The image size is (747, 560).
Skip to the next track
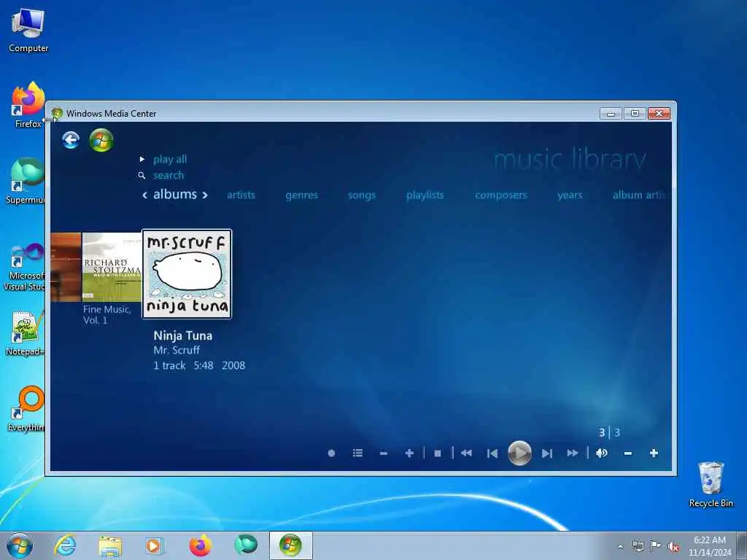tap(547, 454)
